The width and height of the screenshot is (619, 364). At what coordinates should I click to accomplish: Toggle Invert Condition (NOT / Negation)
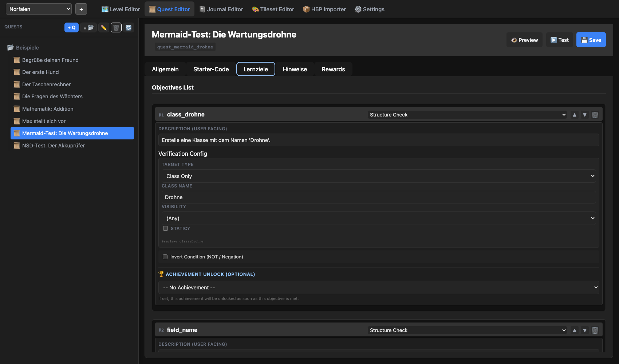pyautogui.click(x=165, y=257)
